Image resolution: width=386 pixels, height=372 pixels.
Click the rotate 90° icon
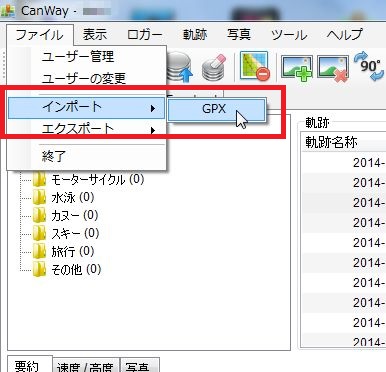368,66
